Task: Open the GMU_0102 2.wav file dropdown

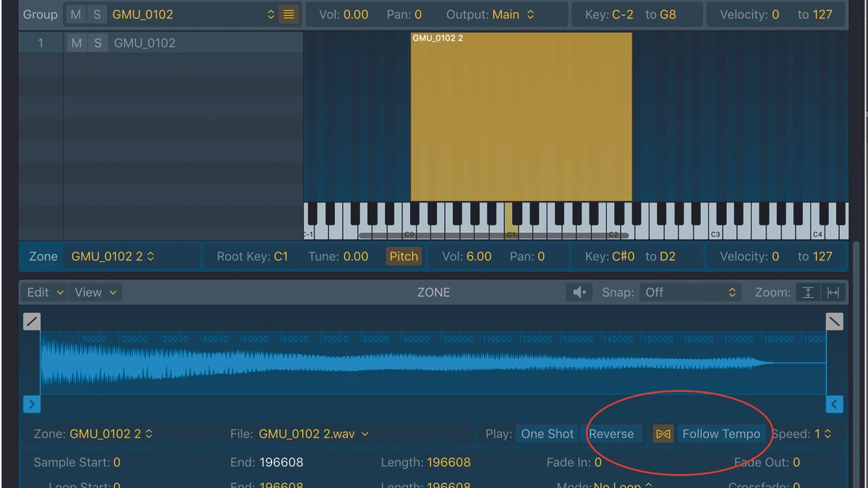Action: point(314,434)
